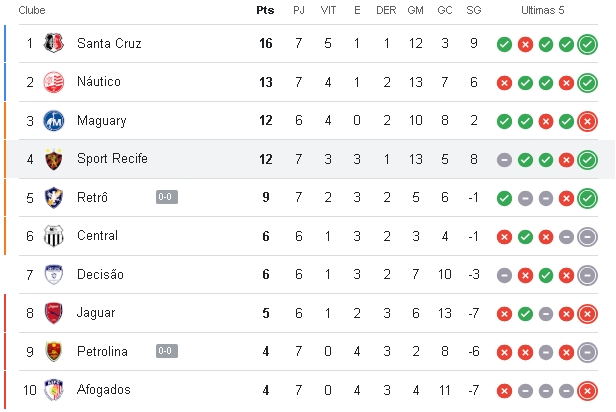
Task: Click the Santa Cruz club crest
Action: pyautogui.click(x=54, y=43)
